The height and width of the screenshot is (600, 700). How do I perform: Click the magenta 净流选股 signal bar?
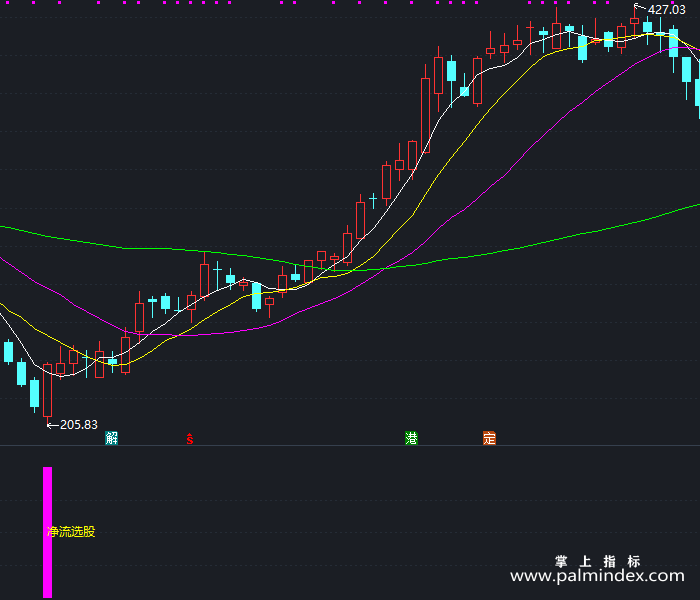click(47, 532)
